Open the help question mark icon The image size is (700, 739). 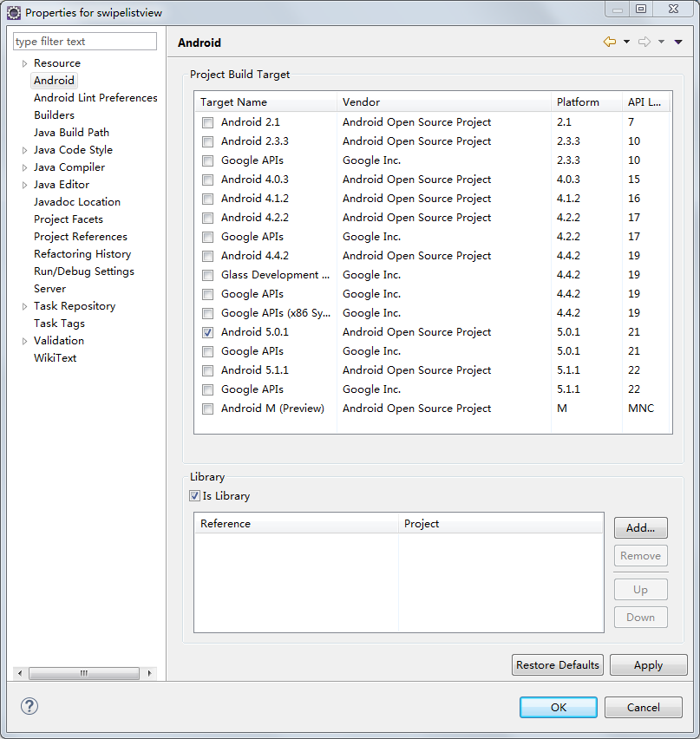[x=29, y=706]
